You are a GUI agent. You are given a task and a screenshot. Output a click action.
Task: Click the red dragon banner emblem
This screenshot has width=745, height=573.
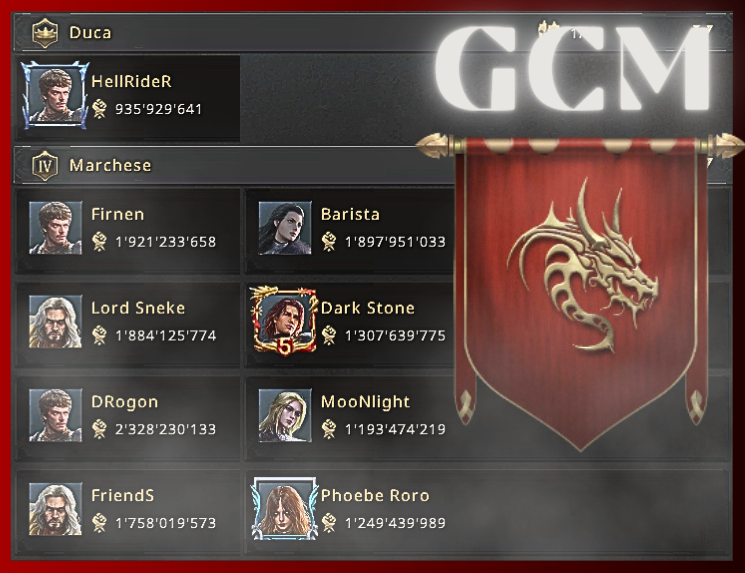[581, 266]
